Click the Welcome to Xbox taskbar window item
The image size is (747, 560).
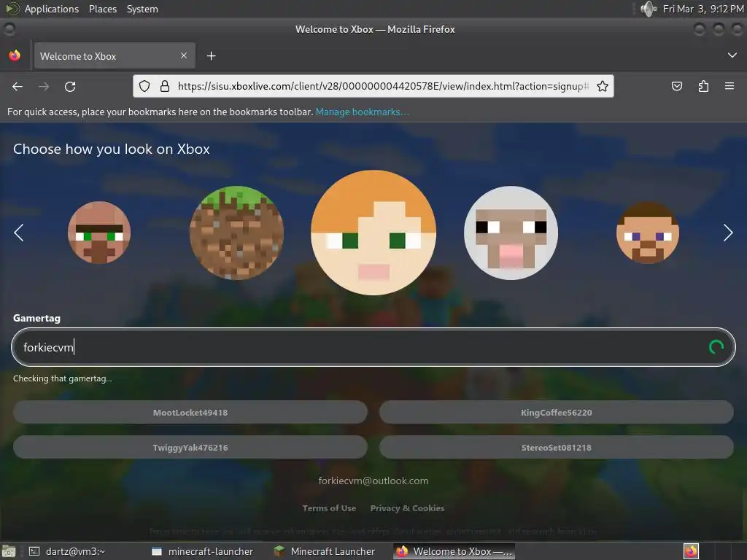tap(454, 551)
